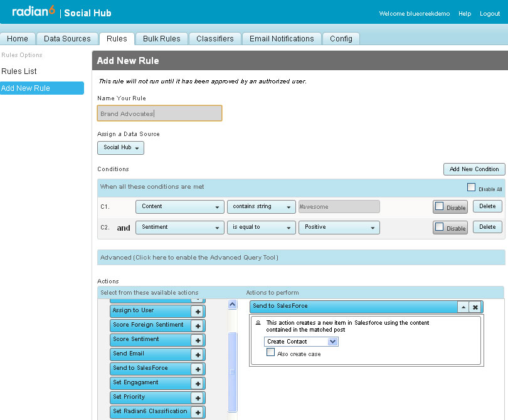Delete condition C1

click(x=487, y=206)
